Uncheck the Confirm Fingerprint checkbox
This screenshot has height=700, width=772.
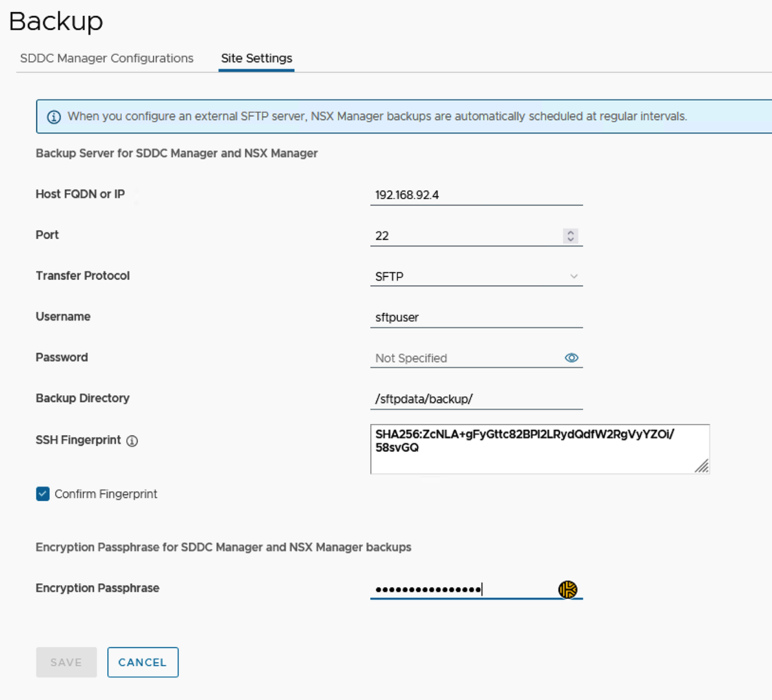tap(43, 494)
